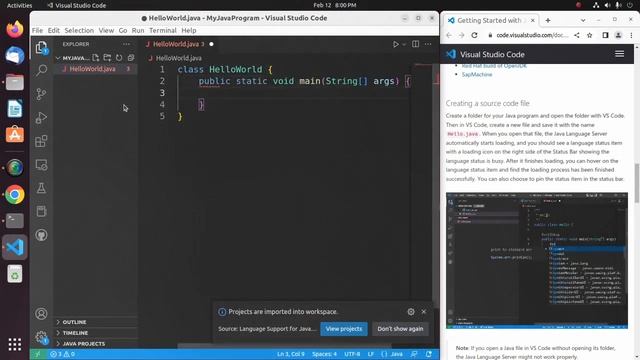This screenshot has height=360, width=640.
Task: Open the Terminal menu
Action: pos(163,30)
